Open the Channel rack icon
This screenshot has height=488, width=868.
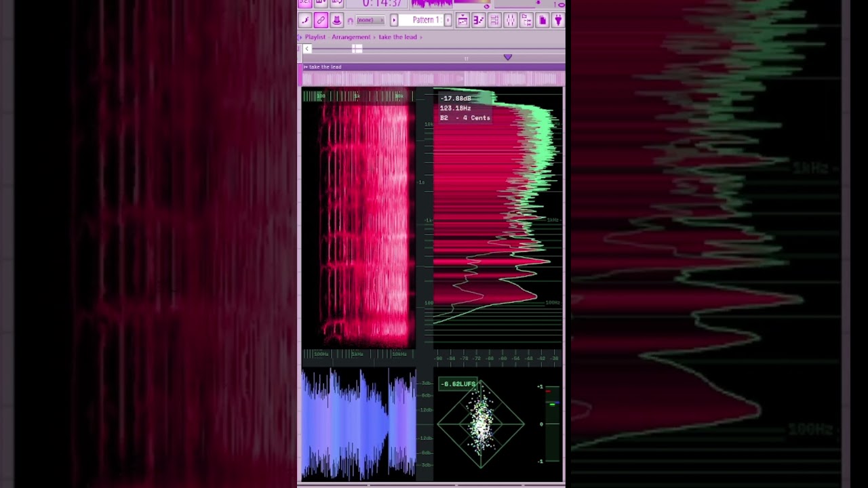pyautogui.click(x=494, y=20)
